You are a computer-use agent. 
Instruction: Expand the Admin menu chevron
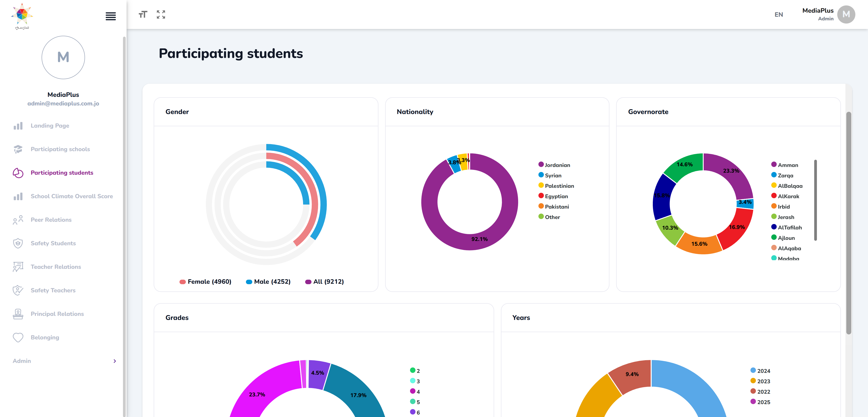(x=115, y=361)
